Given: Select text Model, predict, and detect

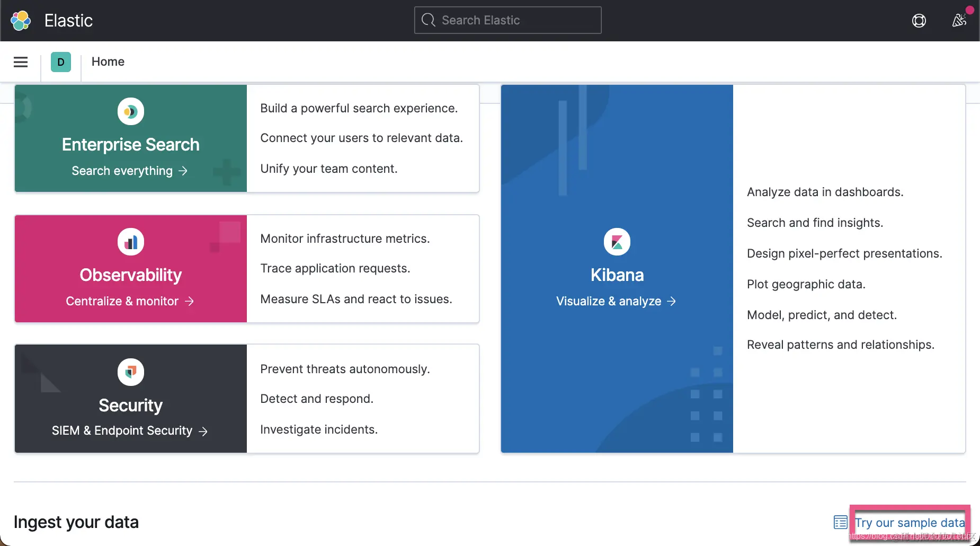Looking at the screenshot, I should point(822,315).
